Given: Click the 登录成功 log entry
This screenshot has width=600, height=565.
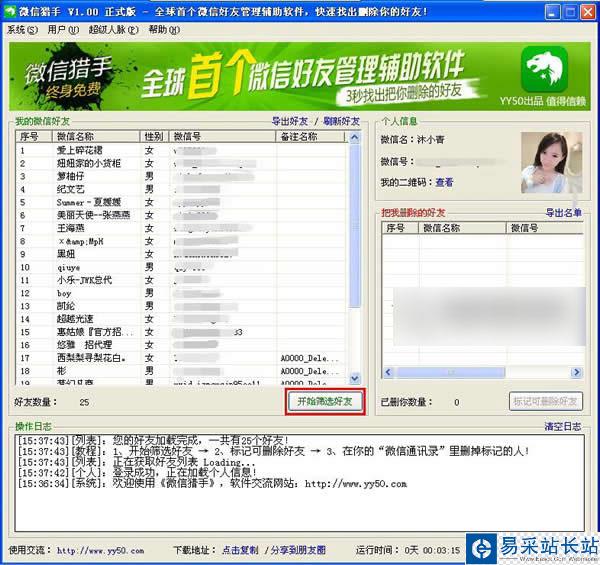Looking at the screenshot, I should (137, 472).
